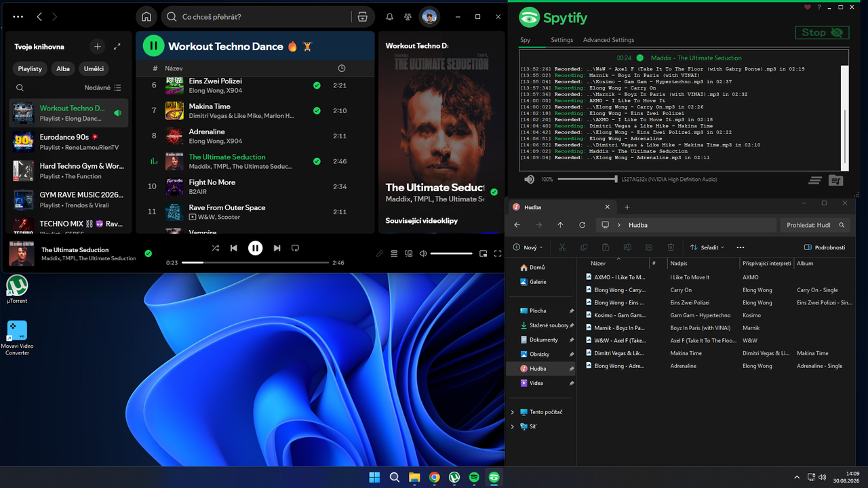Select Fight No More track row
Screen dimensions: 868x488
click(255, 186)
